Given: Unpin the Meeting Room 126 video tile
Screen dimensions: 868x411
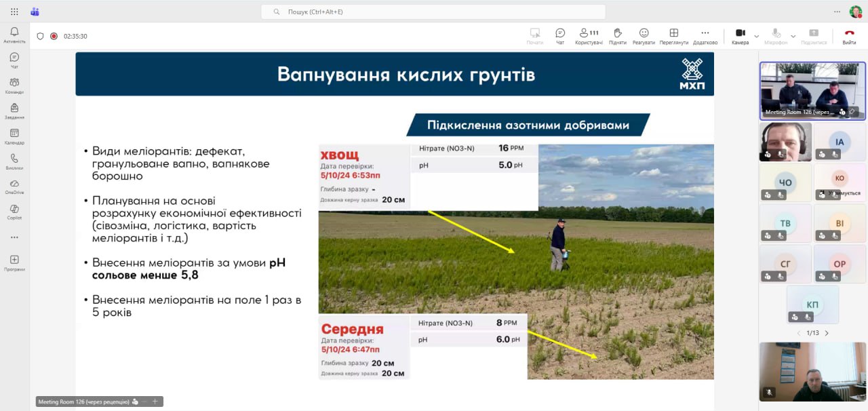Looking at the screenshot, I should click(x=852, y=111).
